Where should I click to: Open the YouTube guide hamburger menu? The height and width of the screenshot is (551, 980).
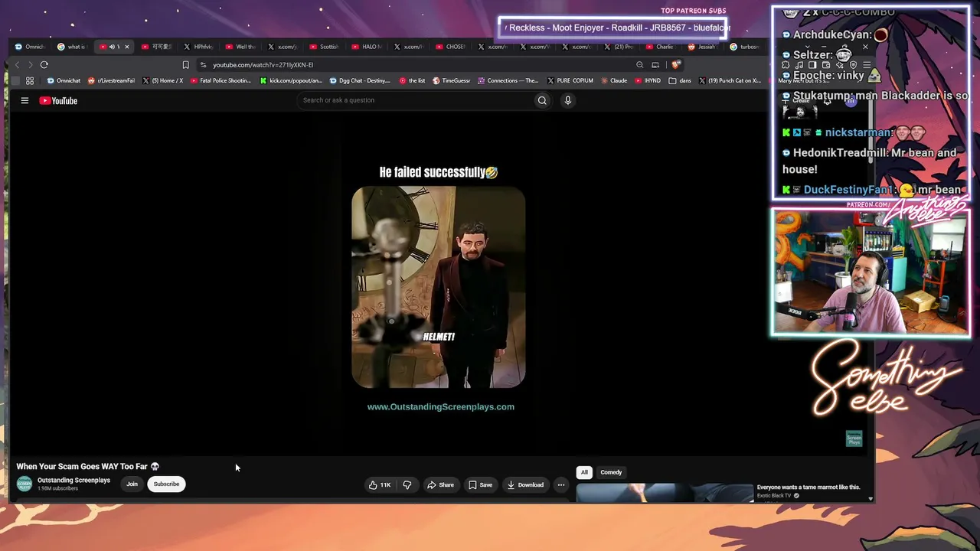click(24, 100)
